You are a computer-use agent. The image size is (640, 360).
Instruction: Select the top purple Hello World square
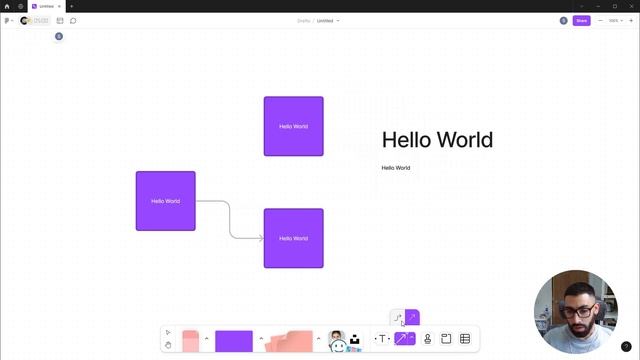click(x=293, y=126)
